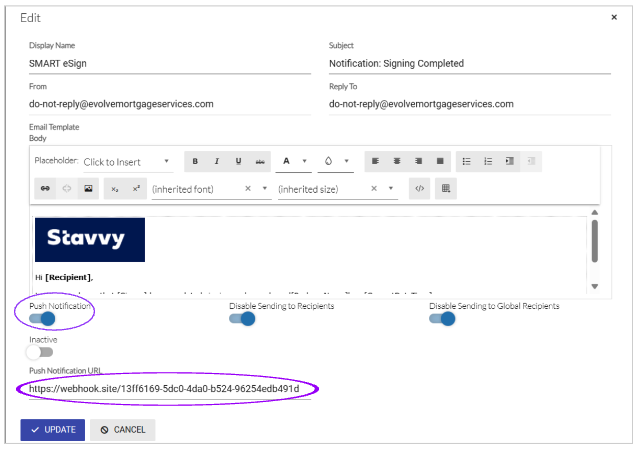Close the Edit dialog
Image resolution: width=640 pixels, height=451 pixels.
click(614, 17)
